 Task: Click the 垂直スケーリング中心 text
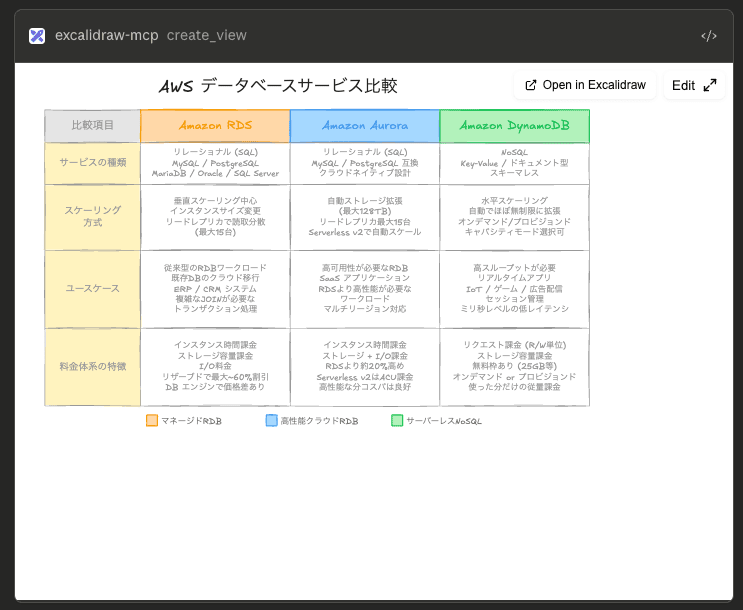215,201
